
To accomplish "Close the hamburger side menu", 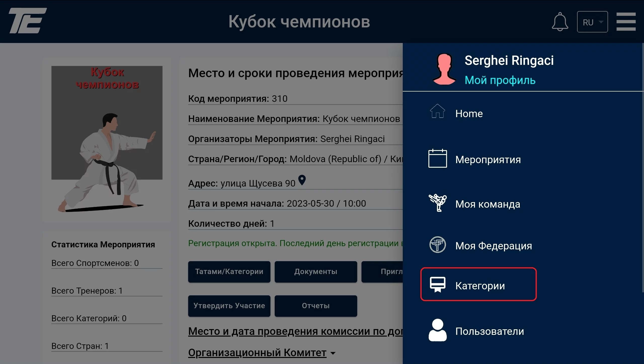I will [x=626, y=22].
